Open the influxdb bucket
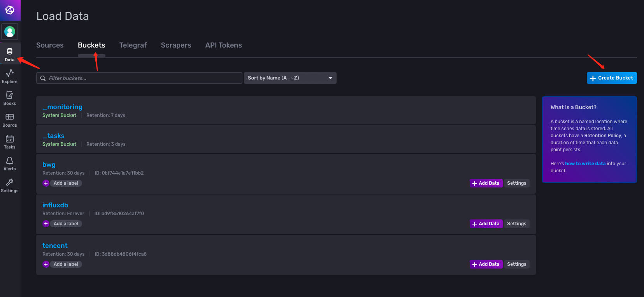The image size is (644, 297). tap(55, 205)
